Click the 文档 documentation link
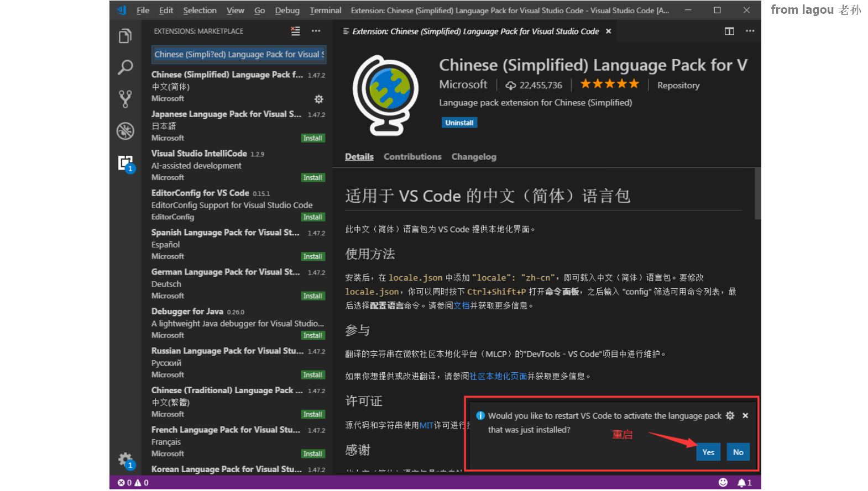 462,305
